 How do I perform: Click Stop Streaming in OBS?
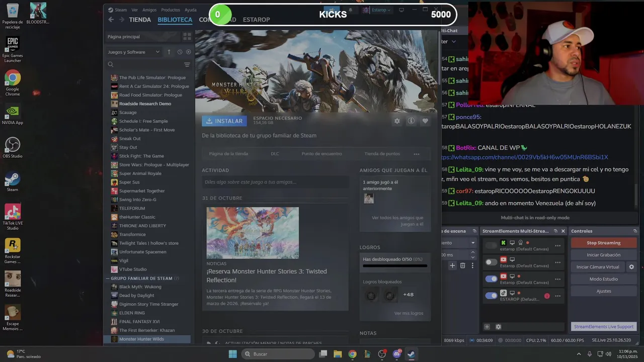coord(604,243)
